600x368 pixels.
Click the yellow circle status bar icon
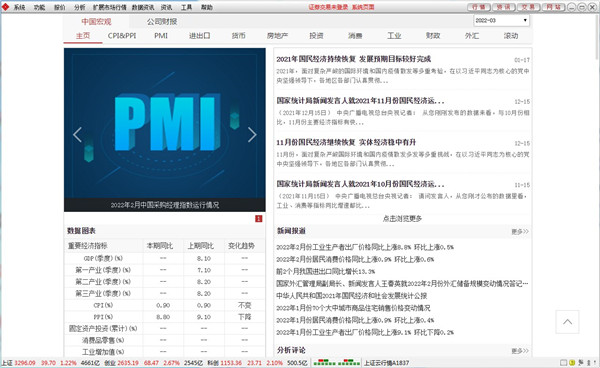click(572, 362)
